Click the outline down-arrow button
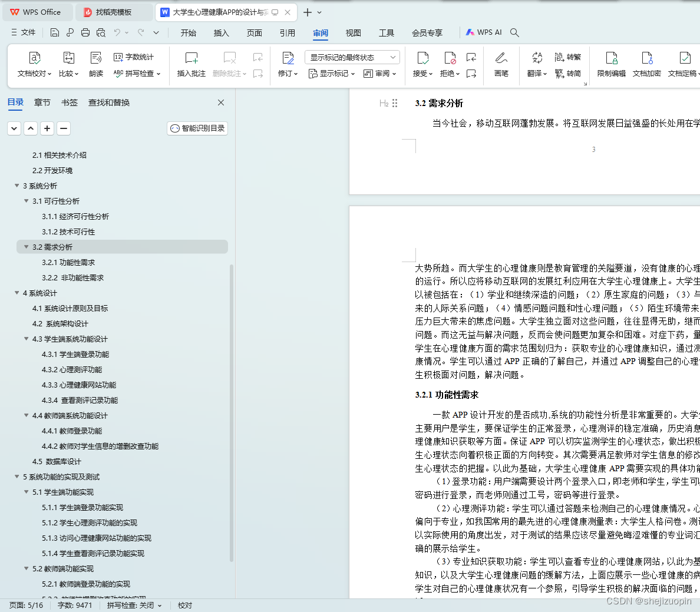The height and width of the screenshot is (612, 700). coord(14,128)
